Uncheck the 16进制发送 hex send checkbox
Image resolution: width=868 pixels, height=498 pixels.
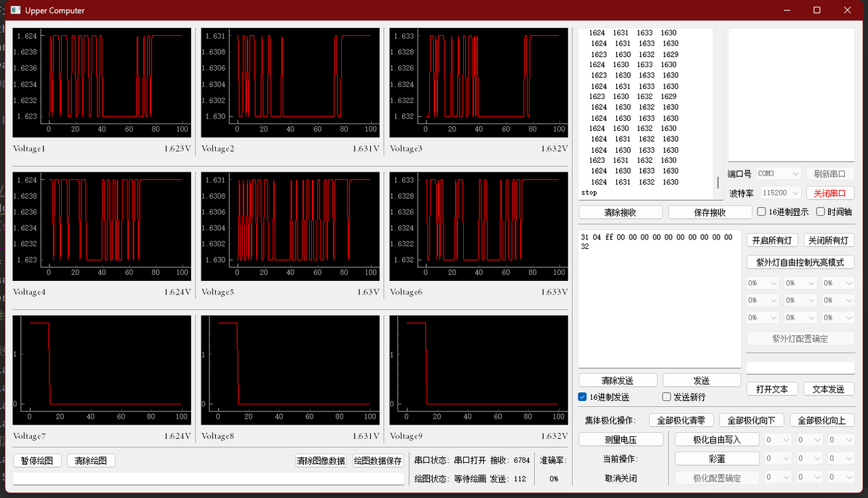tap(582, 397)
